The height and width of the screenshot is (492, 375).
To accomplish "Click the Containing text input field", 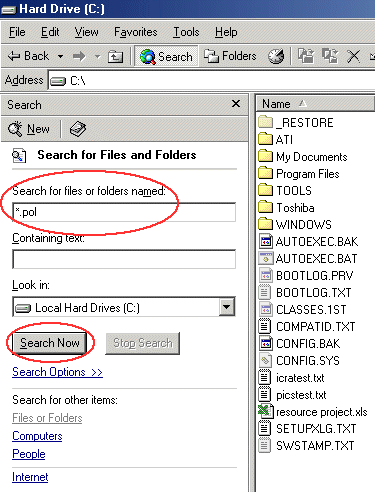I will [x=124, y=259].
